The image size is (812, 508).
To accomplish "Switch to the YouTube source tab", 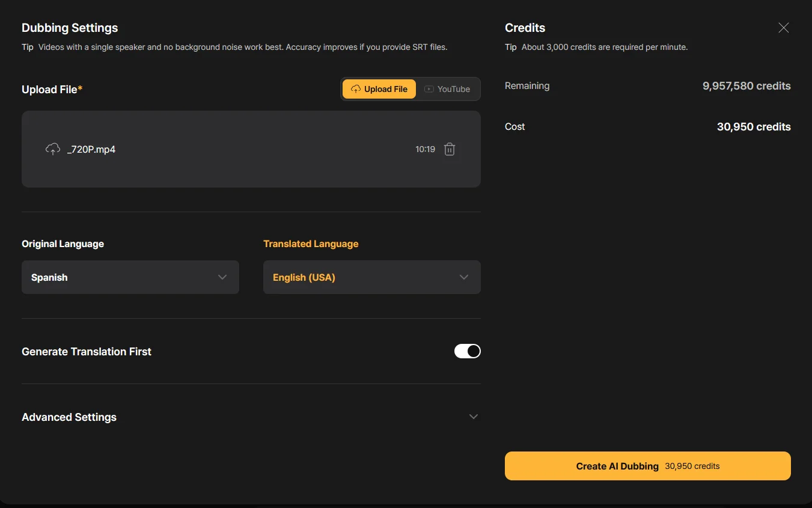I will pos(448,89).
